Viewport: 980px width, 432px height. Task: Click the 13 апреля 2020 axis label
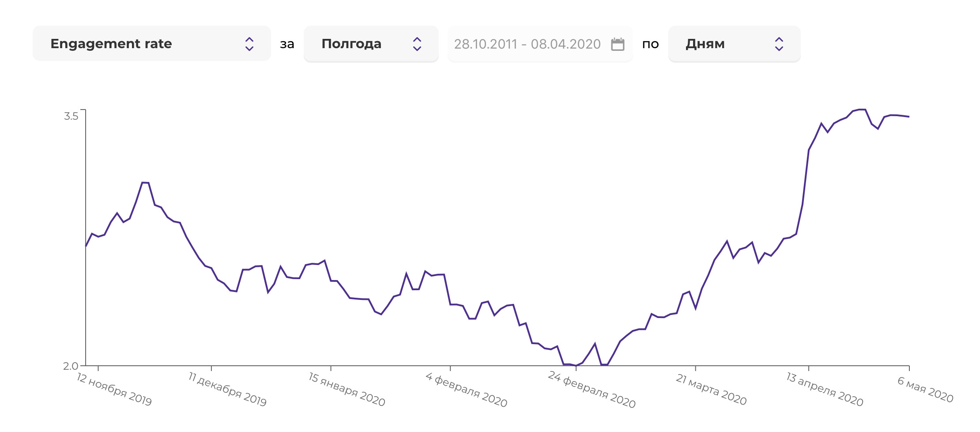825,389
